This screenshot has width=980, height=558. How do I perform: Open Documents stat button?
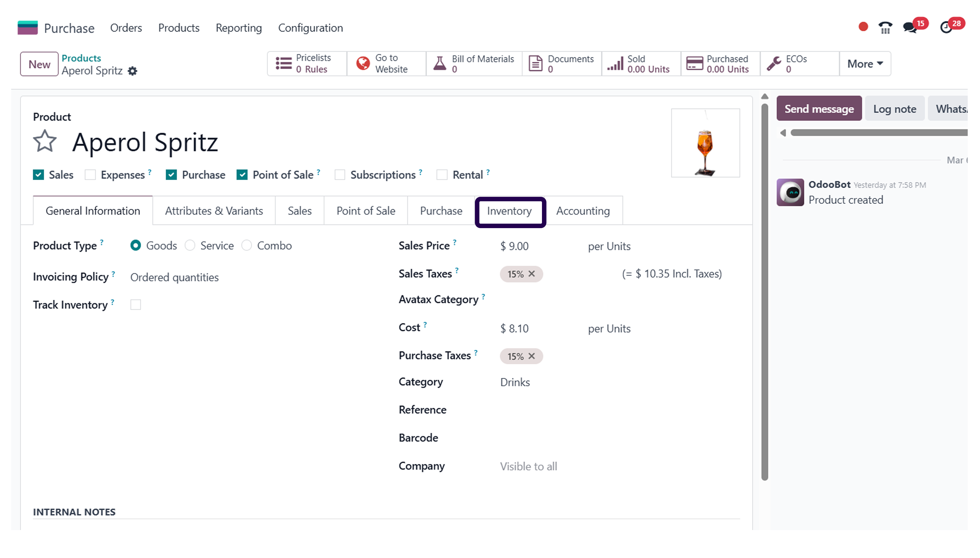click(x=562, y=64)
